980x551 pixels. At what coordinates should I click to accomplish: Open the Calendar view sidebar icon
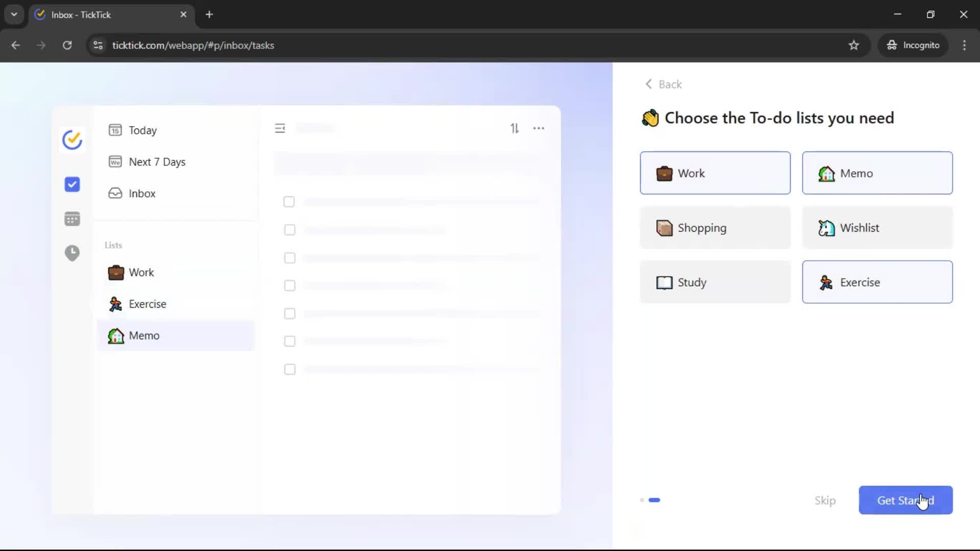point(72,219)
